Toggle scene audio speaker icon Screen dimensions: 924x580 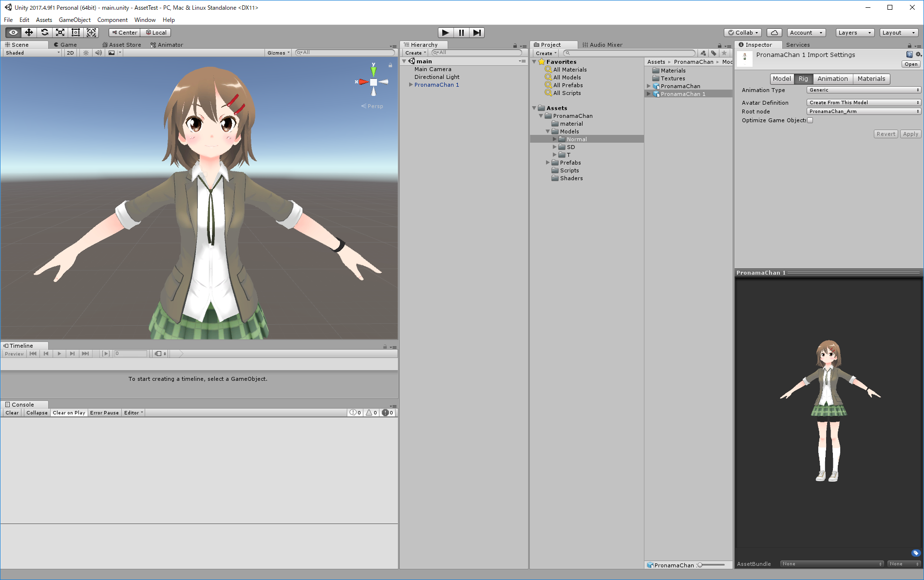[98, 53]
